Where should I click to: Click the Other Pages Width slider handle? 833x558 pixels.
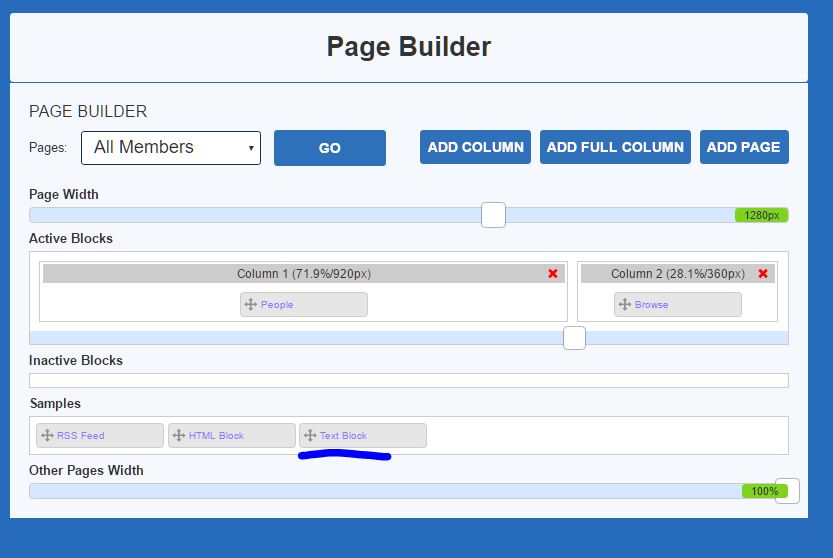787,491
